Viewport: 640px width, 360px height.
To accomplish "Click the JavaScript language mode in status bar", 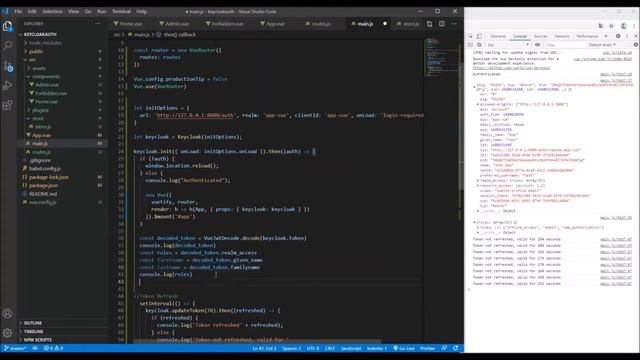I will click(x=351, y=348).
